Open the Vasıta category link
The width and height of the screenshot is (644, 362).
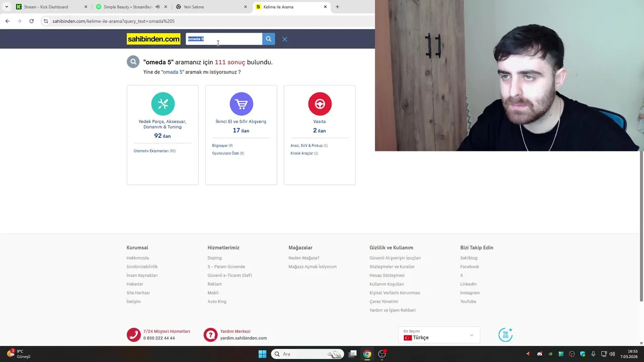point(319,121)
